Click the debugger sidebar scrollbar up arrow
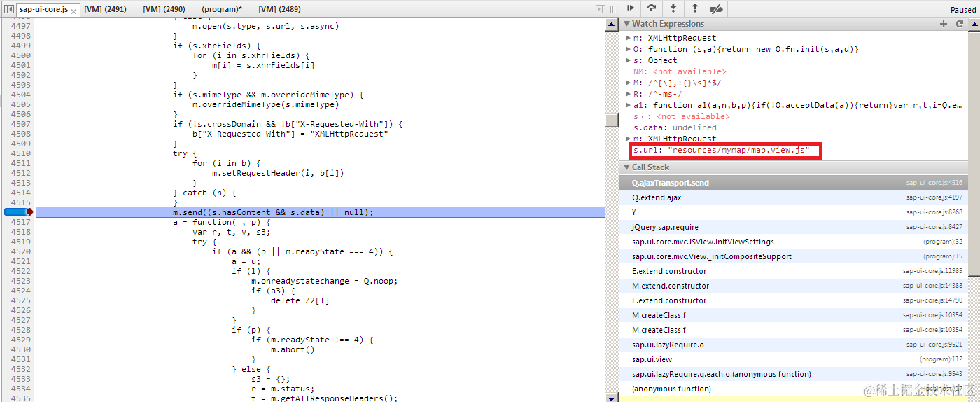 (974, 24)
